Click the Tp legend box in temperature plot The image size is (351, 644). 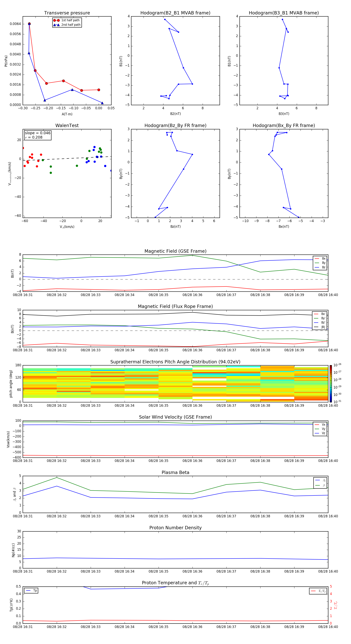(31, 591)
